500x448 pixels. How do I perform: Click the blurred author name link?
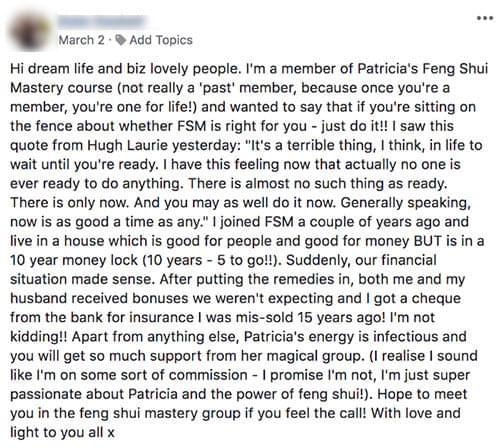(102, 22)
